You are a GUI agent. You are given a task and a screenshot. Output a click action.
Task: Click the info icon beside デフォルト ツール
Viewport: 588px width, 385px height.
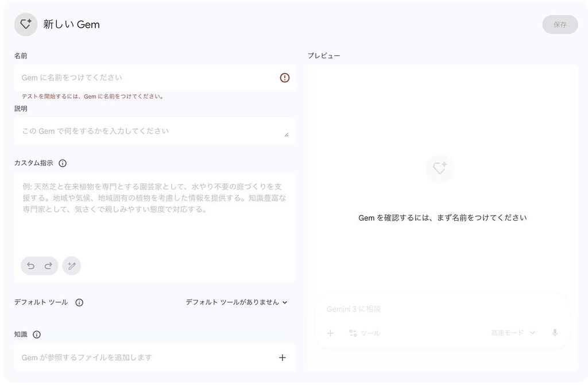79,302
